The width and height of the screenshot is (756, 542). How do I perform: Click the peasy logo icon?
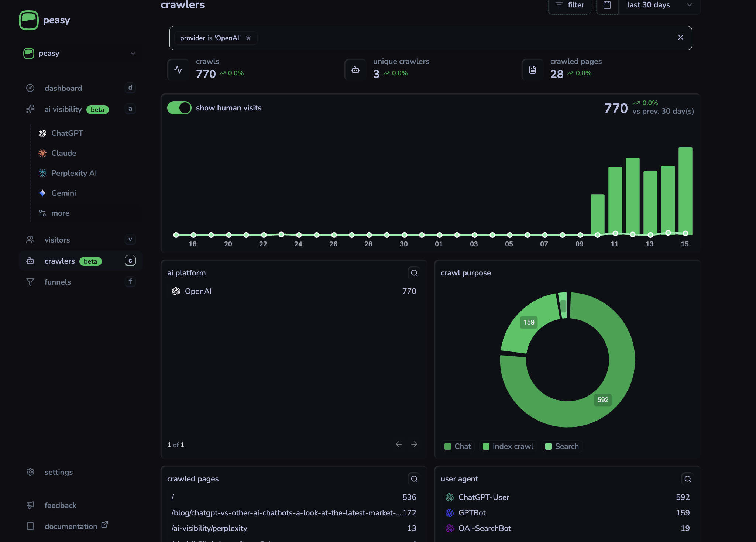pos(29,20)
